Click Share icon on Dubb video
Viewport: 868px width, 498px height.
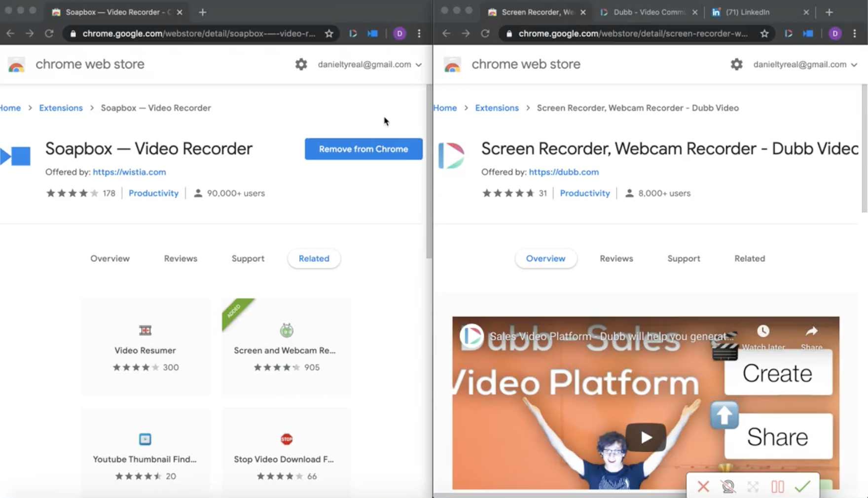(811, 338)
